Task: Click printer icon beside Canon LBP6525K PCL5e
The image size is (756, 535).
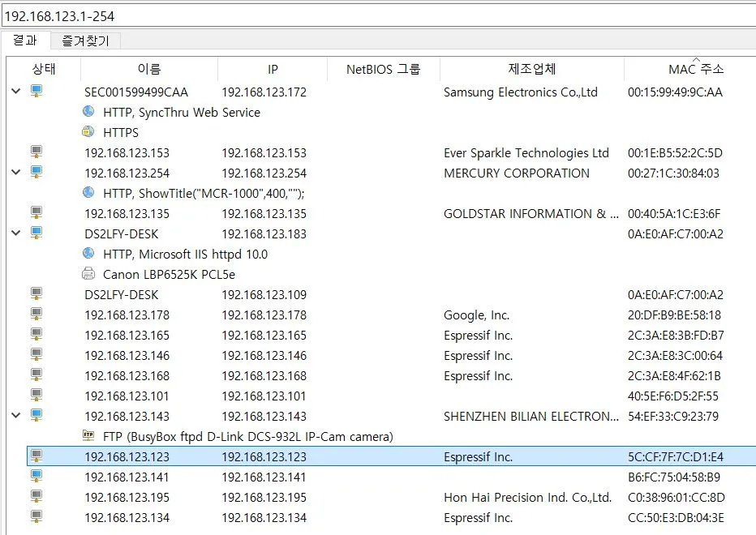Action: [88, 274]
